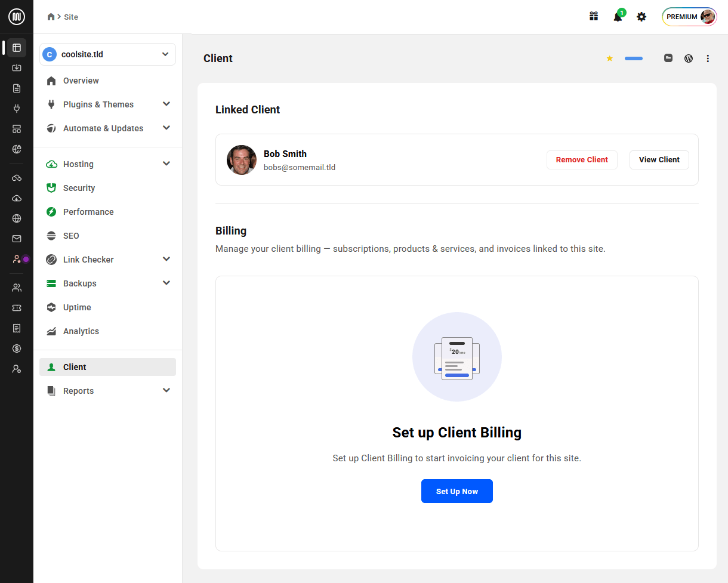Image resolution: width=728 pixels, height=583 pixels.
Task: Click the View Client button
Action: (659, 160)
